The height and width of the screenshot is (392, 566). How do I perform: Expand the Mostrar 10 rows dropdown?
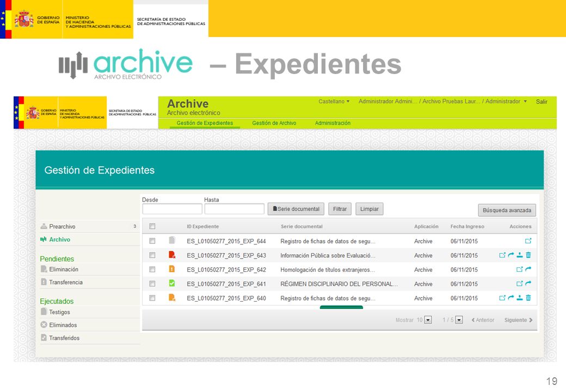coord(428,320)
